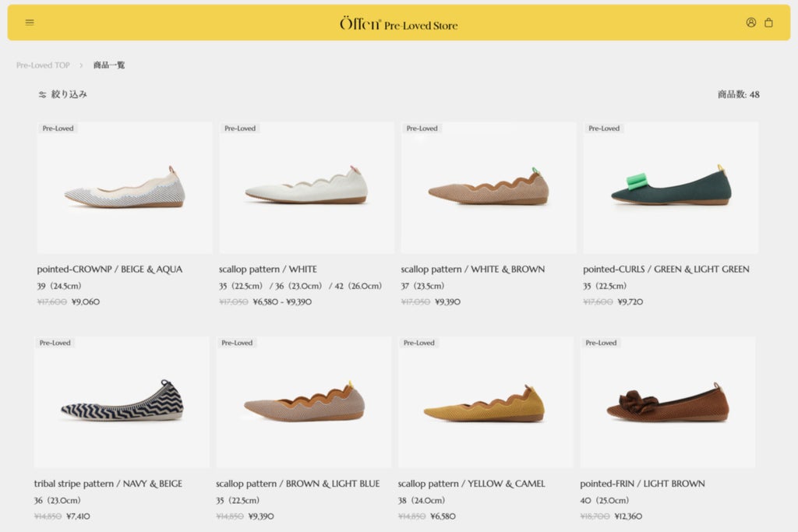798x532 pixels.
Task: Open BROWN & LIGHT BLUE scallop image
Action: pyautogui.click(x=304, y=402)
